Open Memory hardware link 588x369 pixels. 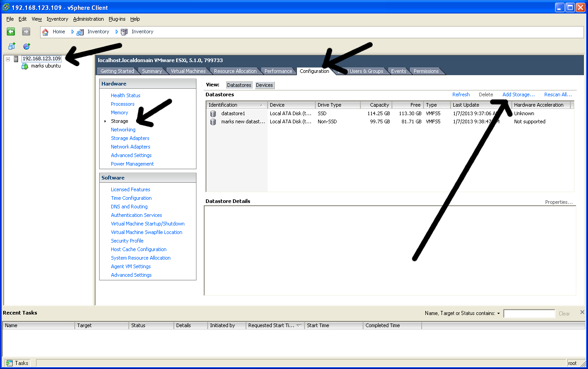[119, 112]
